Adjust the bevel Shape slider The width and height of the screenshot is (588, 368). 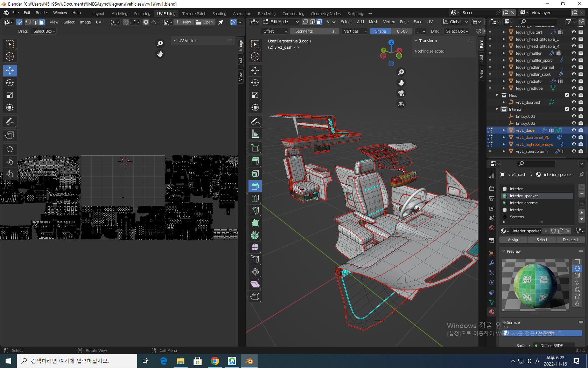[391, 31]
